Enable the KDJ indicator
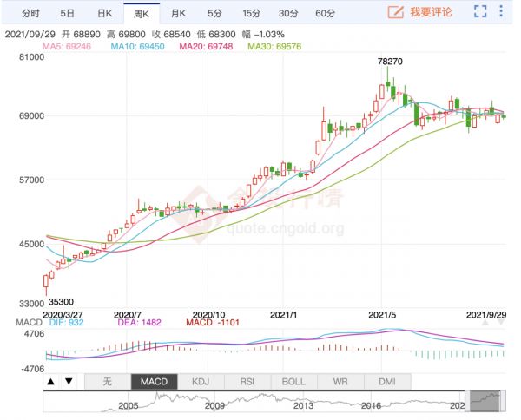This screenshot has height=420, width=521. click(x=201, y=382)
